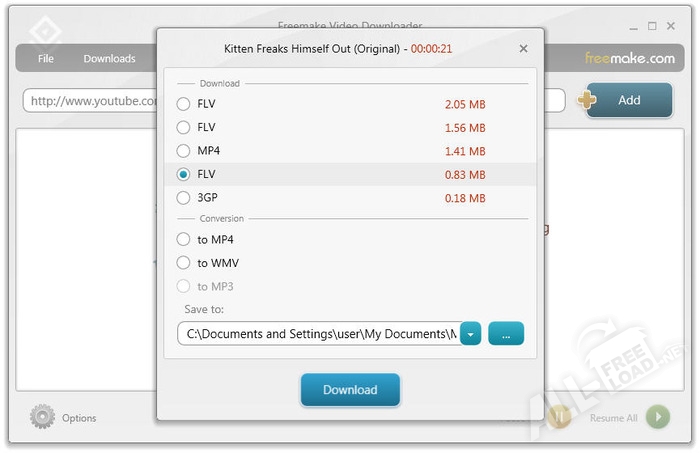Select the convert to MP4 option
The image size is (700, 453).
point(183,239)
